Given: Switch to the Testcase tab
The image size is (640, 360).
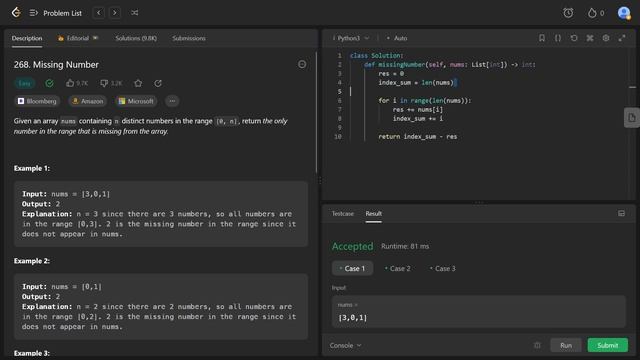Looking at the screenshot, I should point(342,213).
